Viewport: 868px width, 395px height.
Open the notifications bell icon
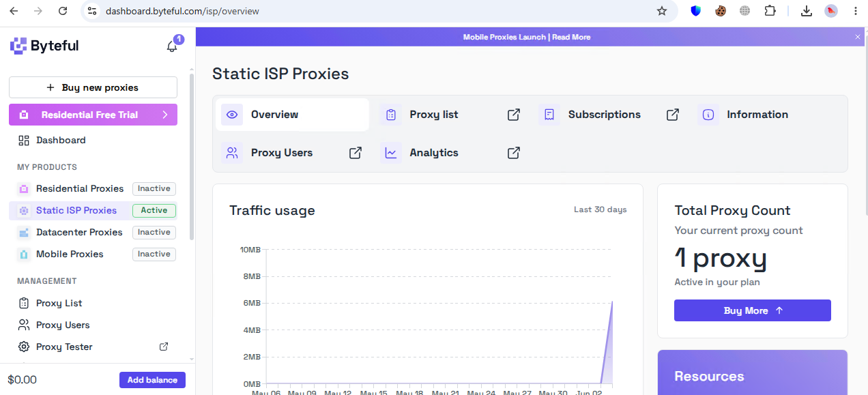pos(172,46)
